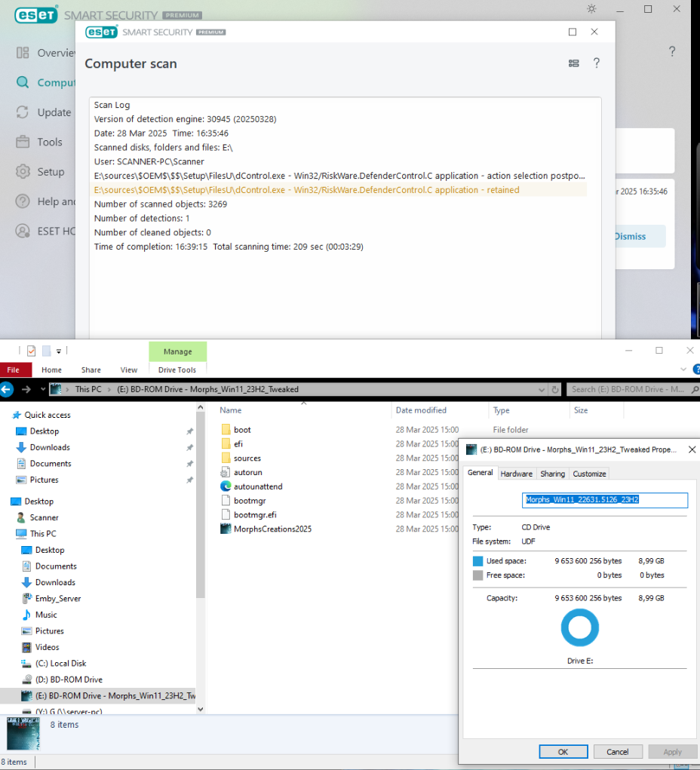
Task: Click the ESET main window help question mark
Action: click(672, 51)
